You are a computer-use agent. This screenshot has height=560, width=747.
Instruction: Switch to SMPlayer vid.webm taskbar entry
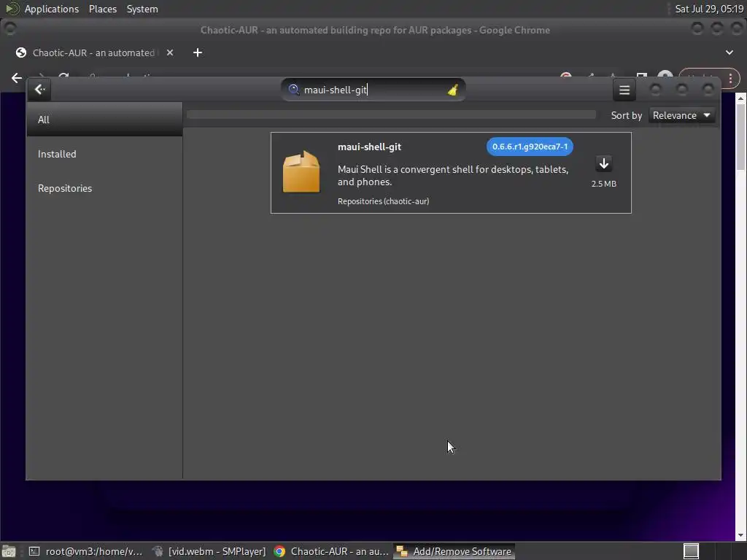209,551
